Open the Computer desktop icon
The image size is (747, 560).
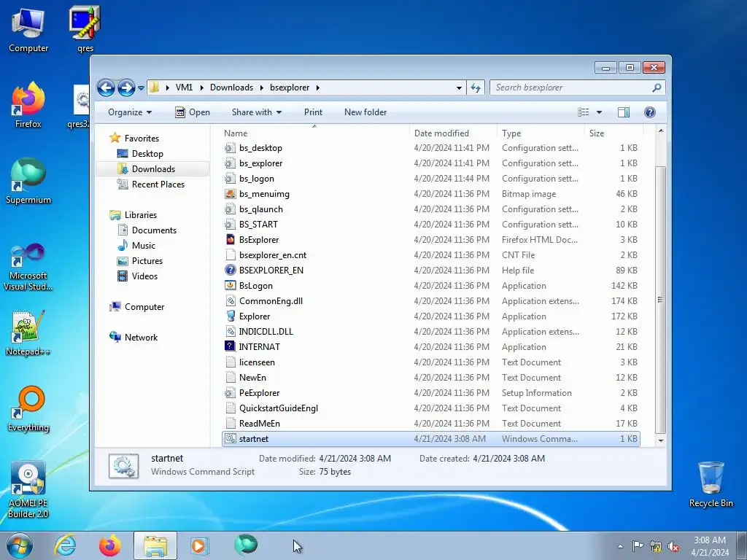[x=28, y=30]
